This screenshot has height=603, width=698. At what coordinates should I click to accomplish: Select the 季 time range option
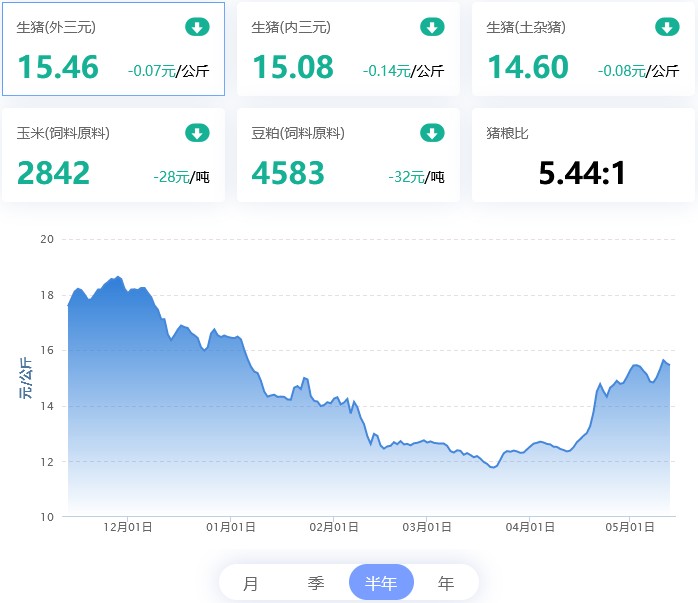coord(316,583)
